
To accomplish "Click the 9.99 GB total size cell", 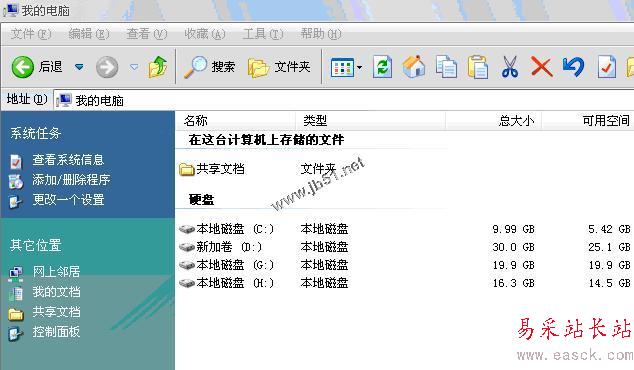I will click(514, 229).
